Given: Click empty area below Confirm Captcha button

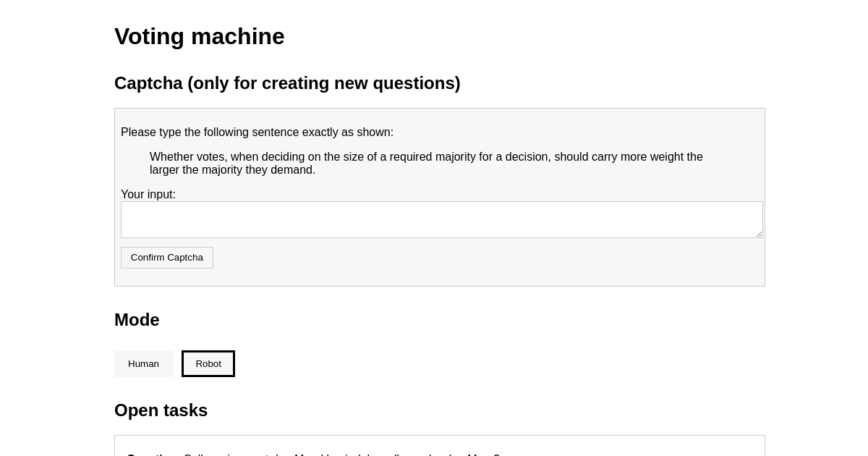Looking at the screenshot, I should coord(440,277).
